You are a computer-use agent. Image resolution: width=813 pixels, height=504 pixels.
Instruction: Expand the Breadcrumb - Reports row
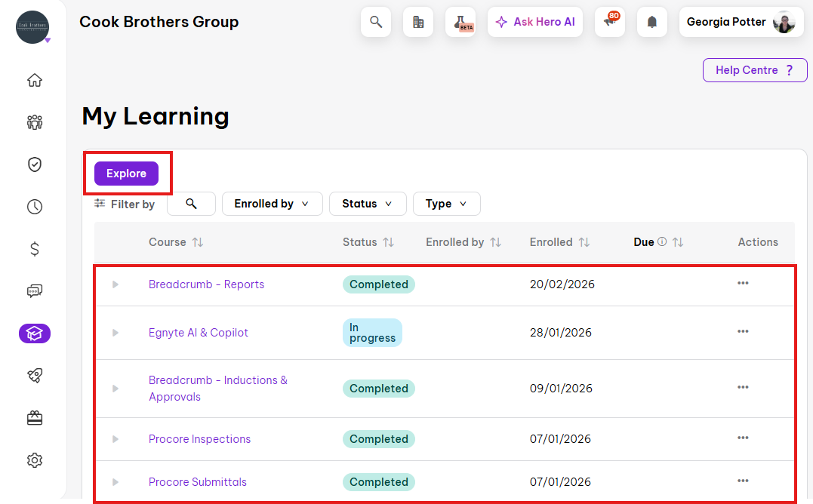[x=115, y=284]
